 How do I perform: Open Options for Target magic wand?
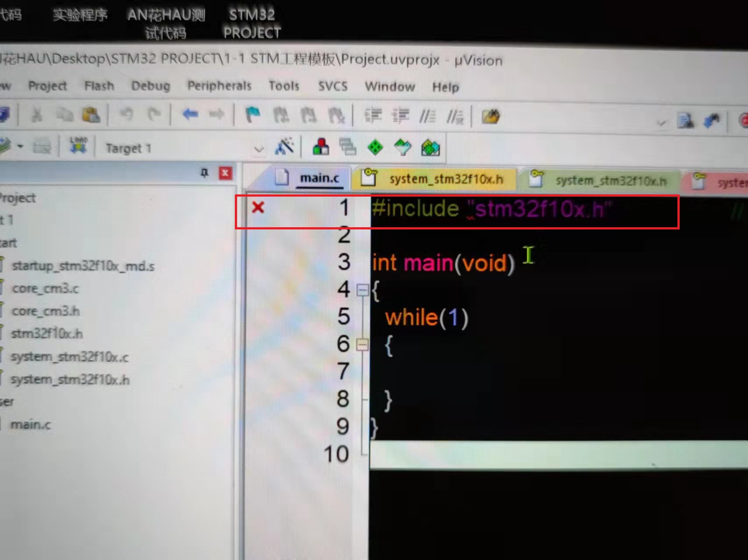(284, 147)
